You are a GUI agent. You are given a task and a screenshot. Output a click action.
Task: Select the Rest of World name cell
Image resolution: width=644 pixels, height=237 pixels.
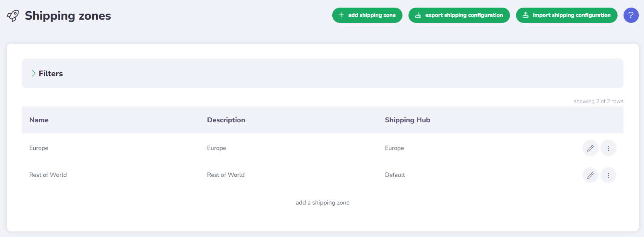click(x=48, y=175)
